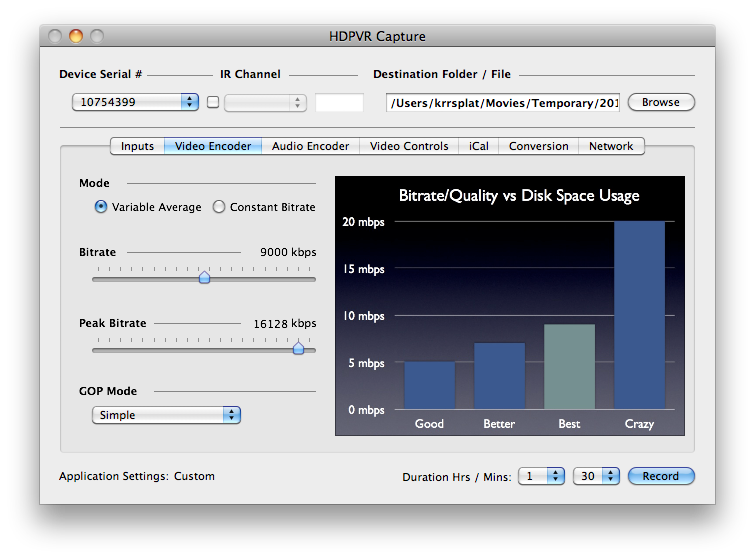Click the Peak Bitrate label
The width and height of the screenshot is (755, 559).
[x=113, y=323]
